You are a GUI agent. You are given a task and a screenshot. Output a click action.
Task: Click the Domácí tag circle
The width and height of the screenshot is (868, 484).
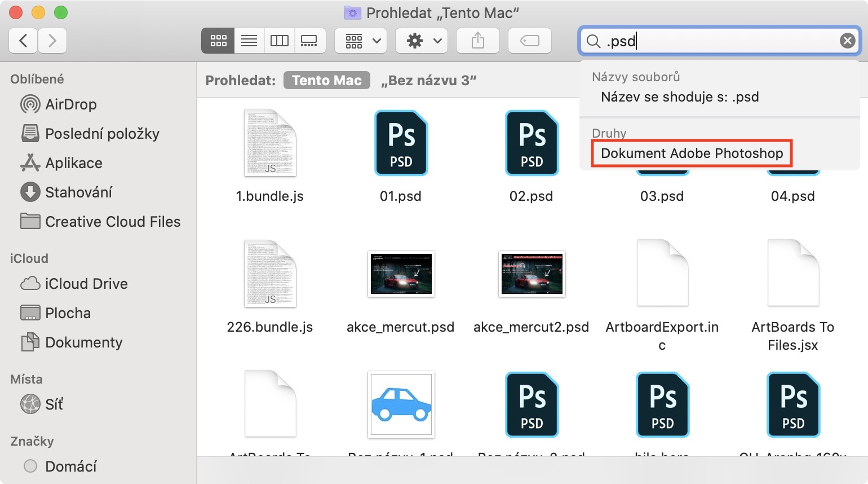(30, 466)
